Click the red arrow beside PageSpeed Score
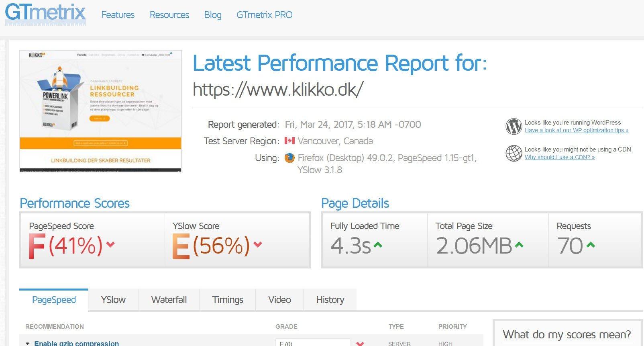644x346 pixels. (x=110, y=244)
